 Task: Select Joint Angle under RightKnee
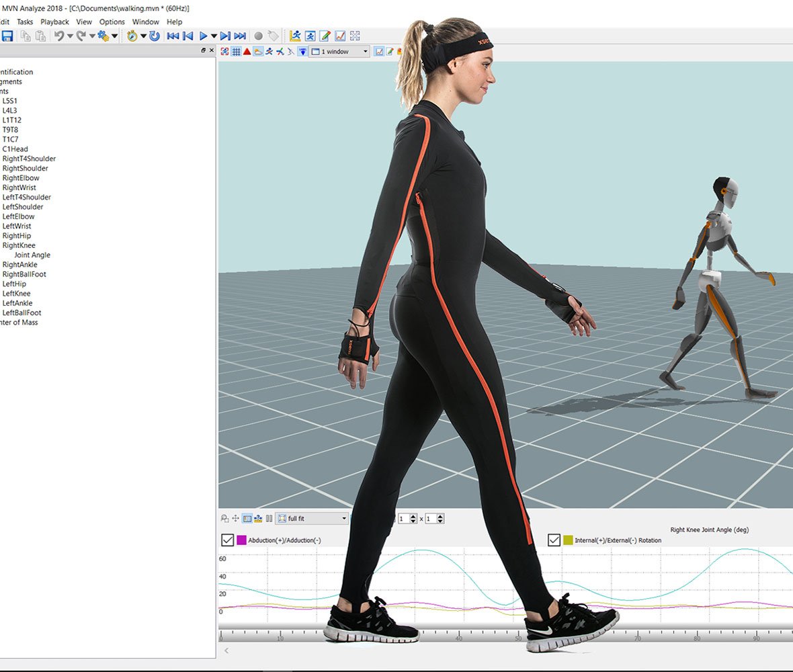[32, 255]
